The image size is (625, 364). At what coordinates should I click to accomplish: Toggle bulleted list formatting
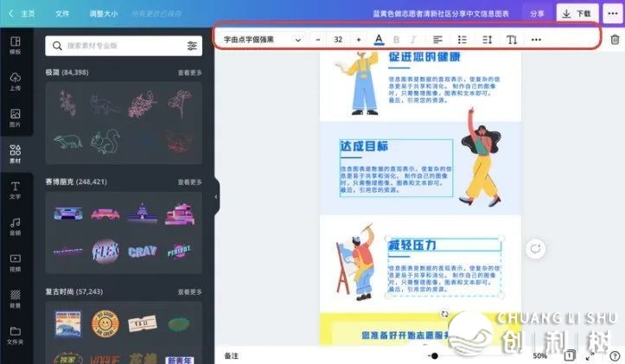pos(462,40)
